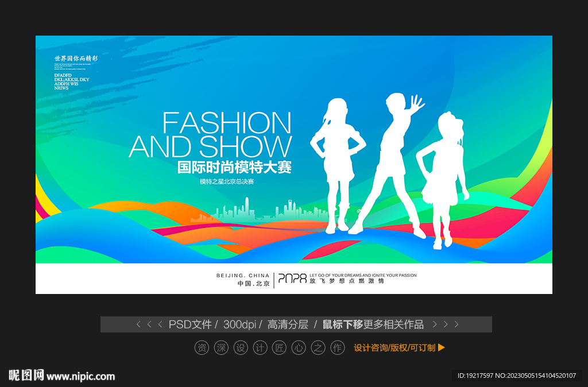The width and height of the screenshot is (588, 387).
Task: Click the 设计咨询/版权/可订制 link
Action: [394, 347]
